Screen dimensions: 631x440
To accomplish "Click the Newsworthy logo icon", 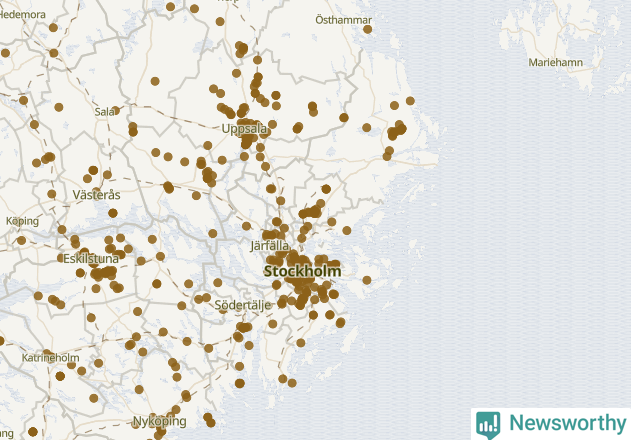I will (x=488, y=425).
